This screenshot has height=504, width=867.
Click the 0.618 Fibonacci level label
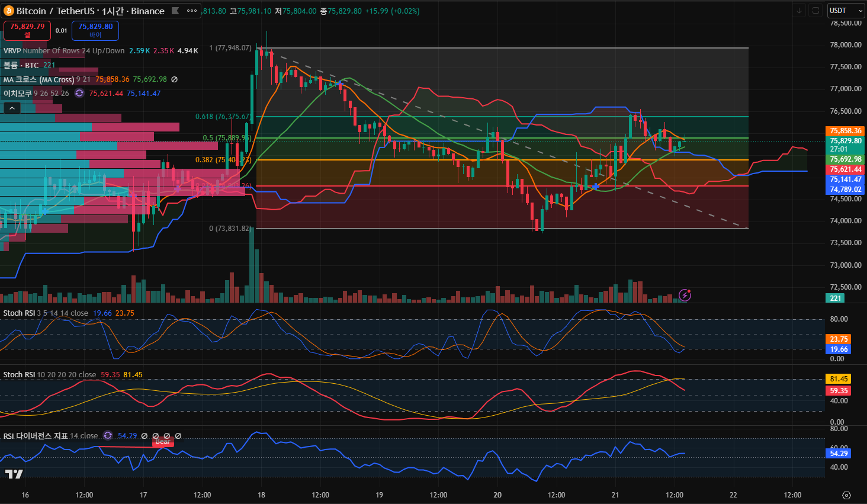point(223,117)
